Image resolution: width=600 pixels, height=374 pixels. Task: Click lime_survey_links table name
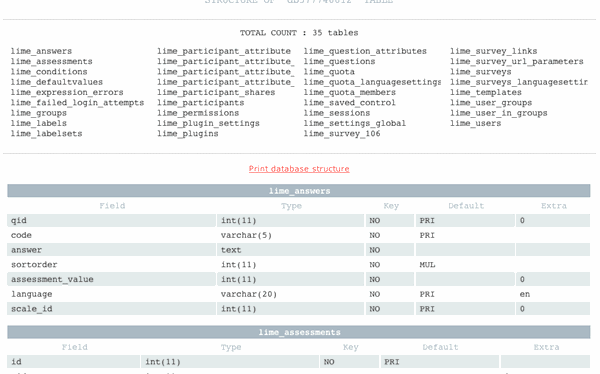(x=494, y=51)
